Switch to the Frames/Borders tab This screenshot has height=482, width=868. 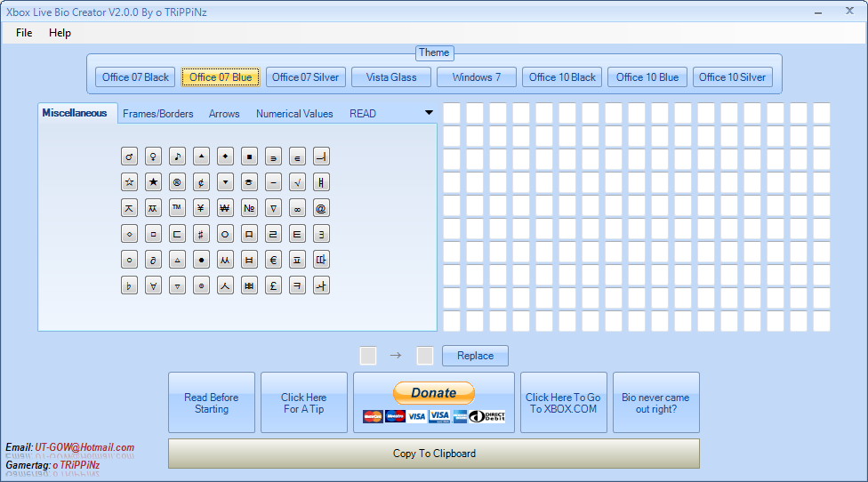(x=157, y=114)
